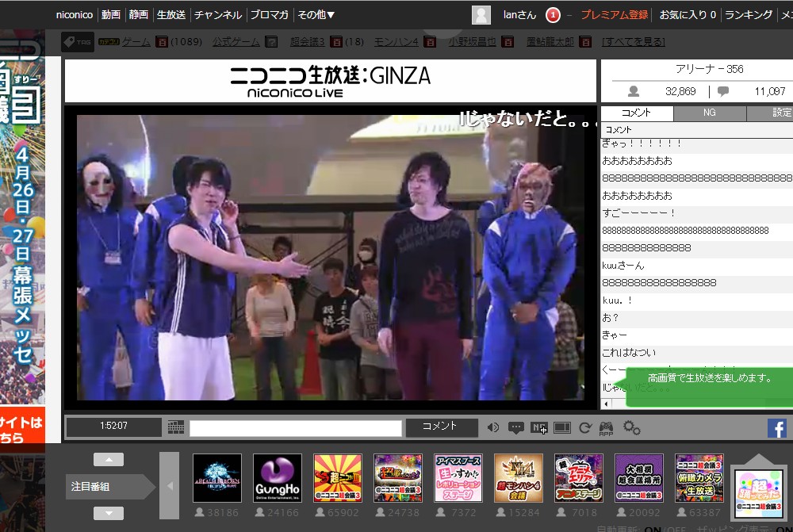Click the comment list scroll-left arrow
The width and height of the screenshot is (793, 532).
pos(606,404)
